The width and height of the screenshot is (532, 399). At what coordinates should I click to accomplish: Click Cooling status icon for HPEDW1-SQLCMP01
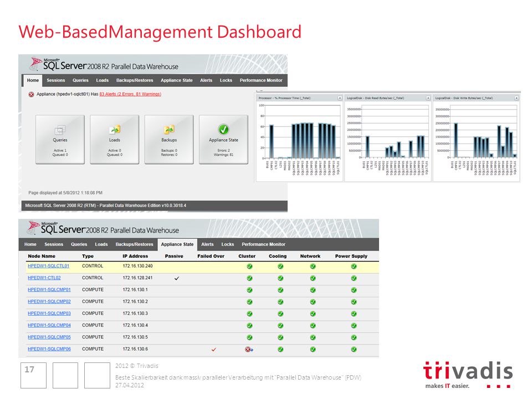click(x=280, y=290)
